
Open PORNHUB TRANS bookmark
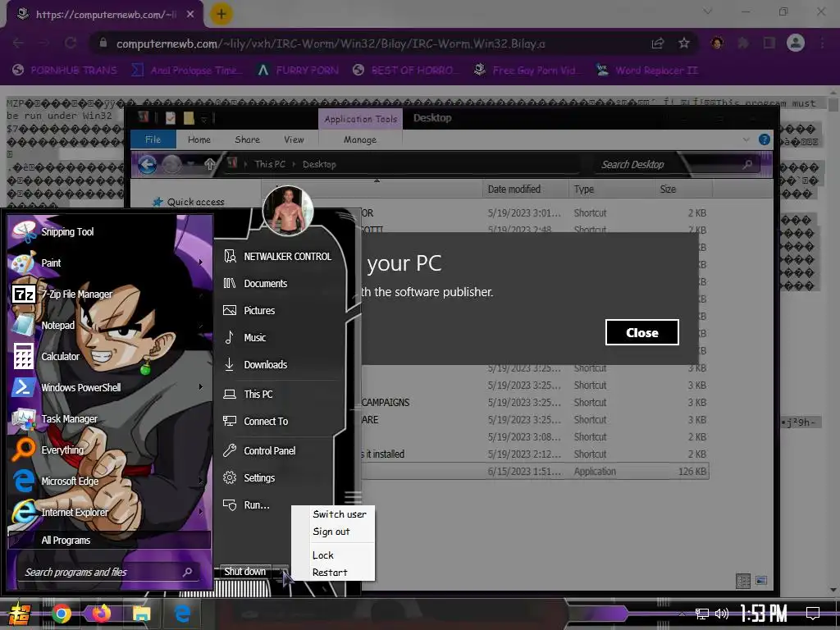click(65, 71)
